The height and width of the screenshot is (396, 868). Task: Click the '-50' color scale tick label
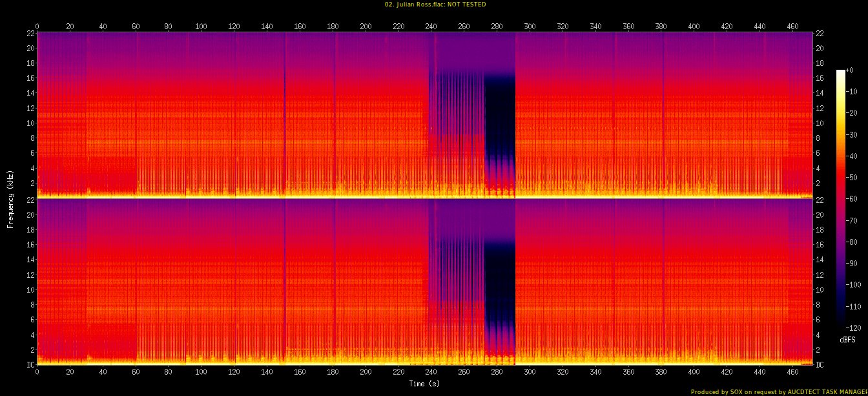click(x=852, y=179)
